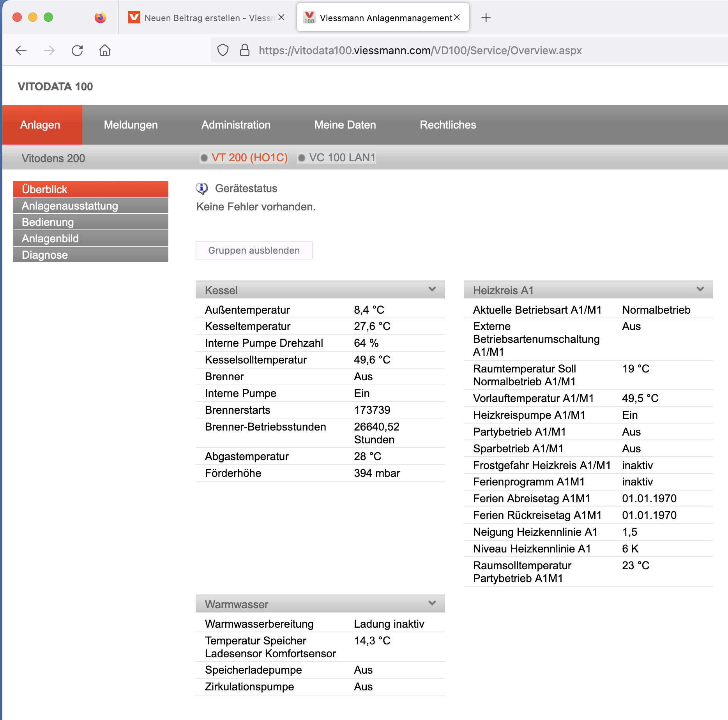This screenshot has height=720, width=728.
Task: Open the Anlagen main tab
Action: (42, 125)
